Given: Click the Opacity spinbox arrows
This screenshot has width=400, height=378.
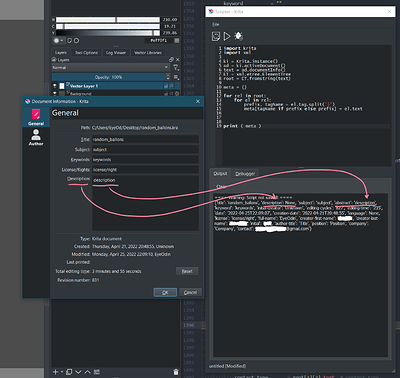Looking at the screenshot, I should click(x=168, y=77).
